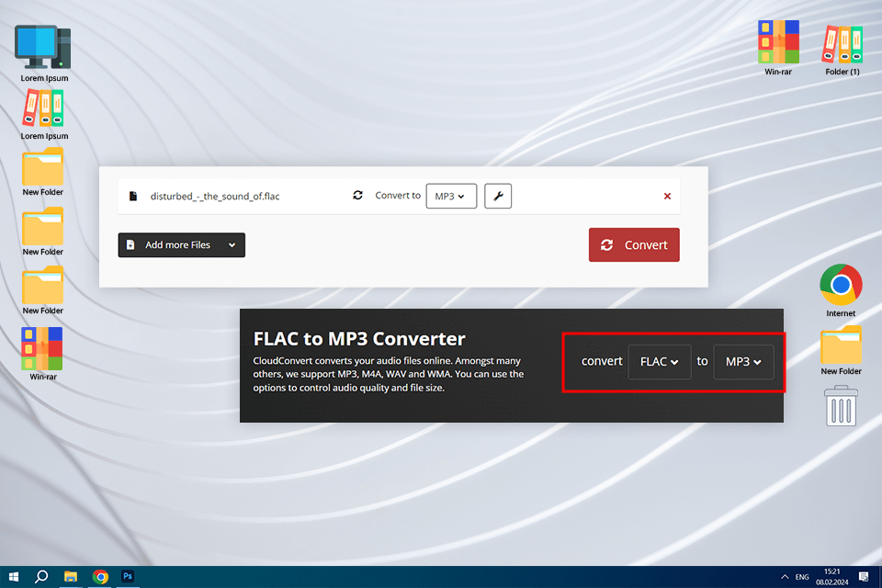Viewport: 882px width, 588px height.
Task: Open Win-rar icon on left desktop column
Action: 43,354
